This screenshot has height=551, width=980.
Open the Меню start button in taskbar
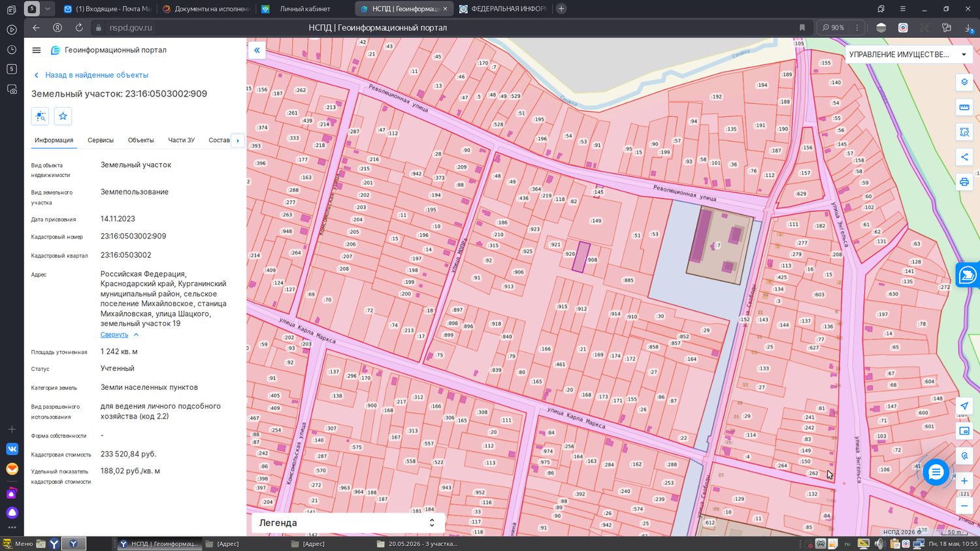coord(18,544)
